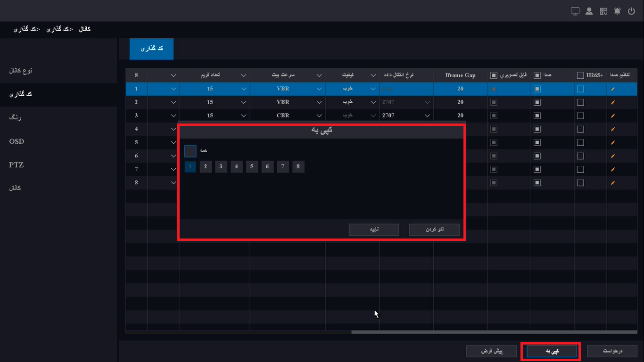Click Iframe Gap value 20 for channel 3

[460, 115]
